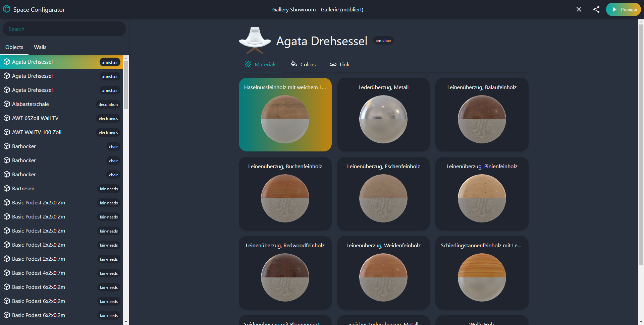Viewport: 644px width, 325px height.
Task: Click cube icon beside AWT 65Zoll Wall TV
Action: (x=7, y=118)
